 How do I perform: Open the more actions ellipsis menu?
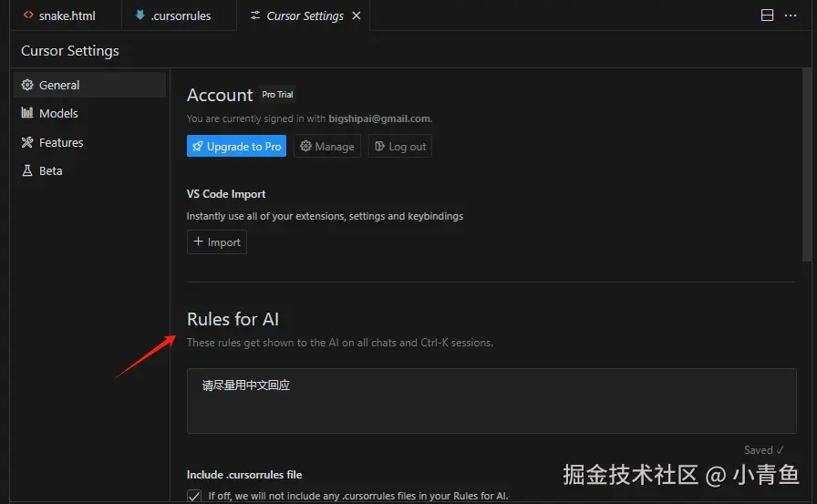pos(791,15)
